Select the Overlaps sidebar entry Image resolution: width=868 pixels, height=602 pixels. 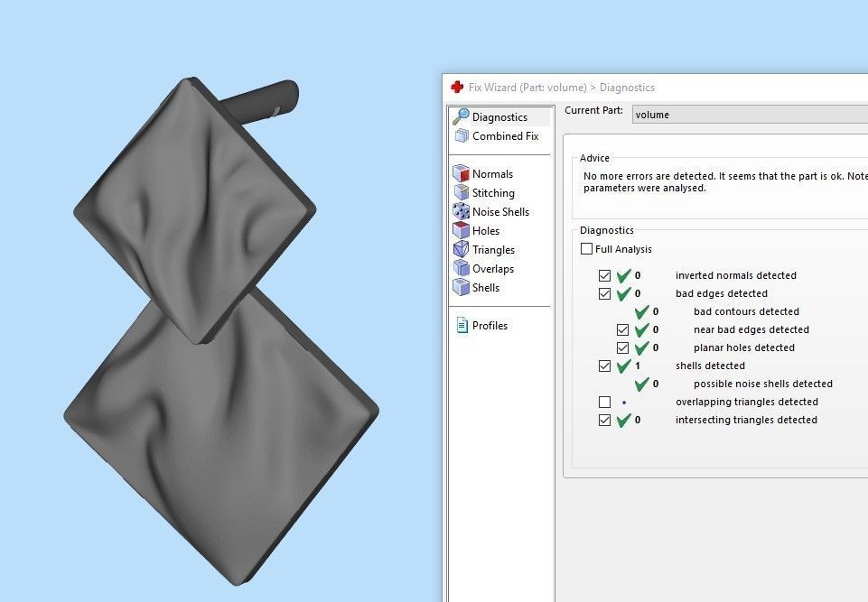[x=492, y=269]
